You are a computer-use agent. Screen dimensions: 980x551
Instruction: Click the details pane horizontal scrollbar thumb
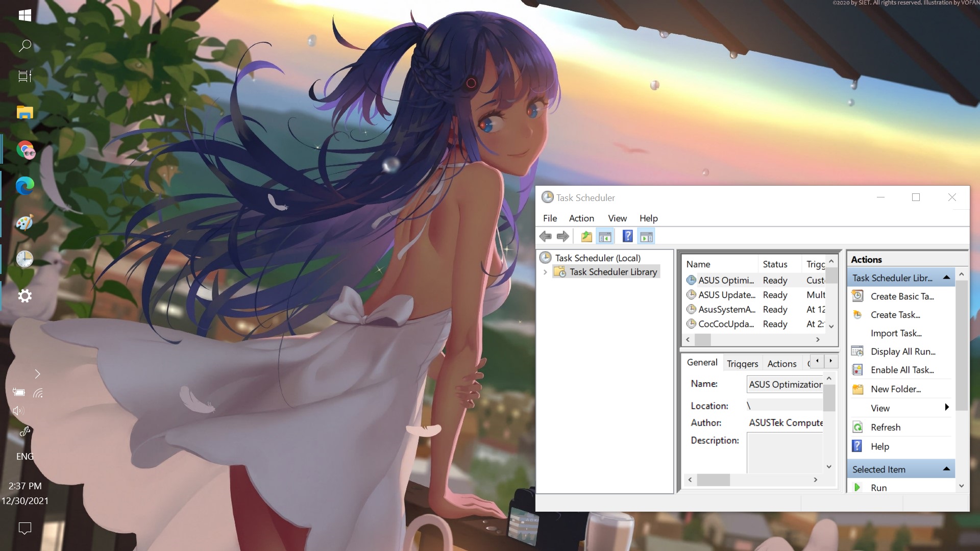click(x=714, y=480)
